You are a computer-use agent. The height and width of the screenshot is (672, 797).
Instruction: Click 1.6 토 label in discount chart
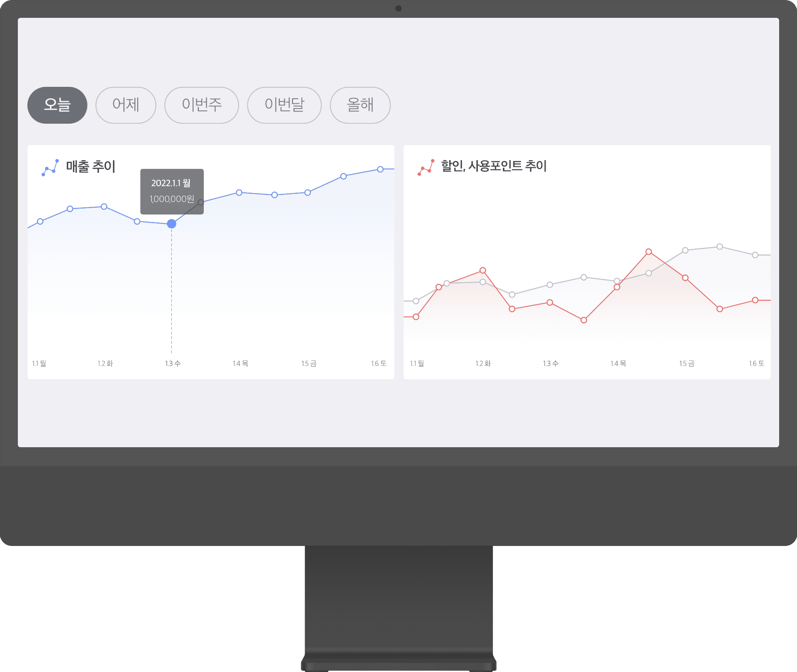tap(756, 364)
